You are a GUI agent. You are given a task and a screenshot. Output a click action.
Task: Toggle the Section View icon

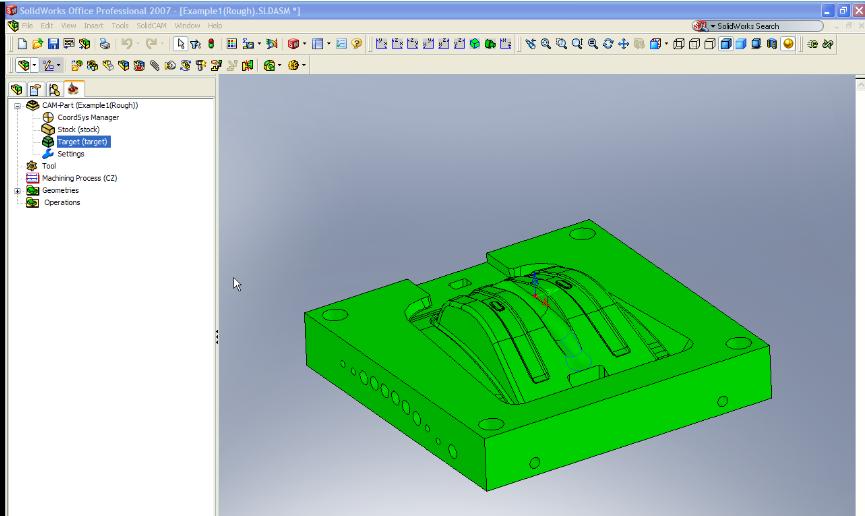click(x=772, y=44)
